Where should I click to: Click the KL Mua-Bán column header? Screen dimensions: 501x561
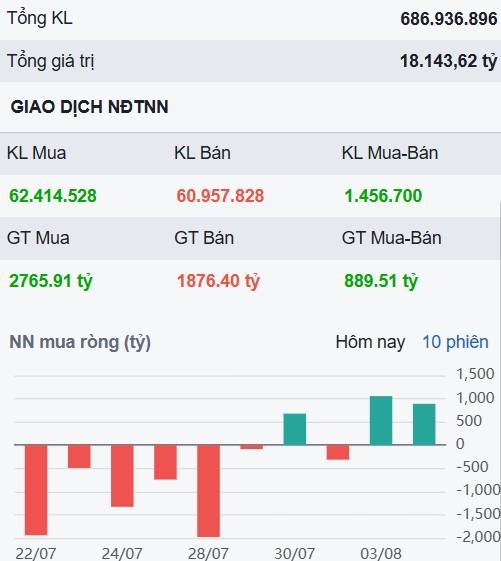coord(390,153)
